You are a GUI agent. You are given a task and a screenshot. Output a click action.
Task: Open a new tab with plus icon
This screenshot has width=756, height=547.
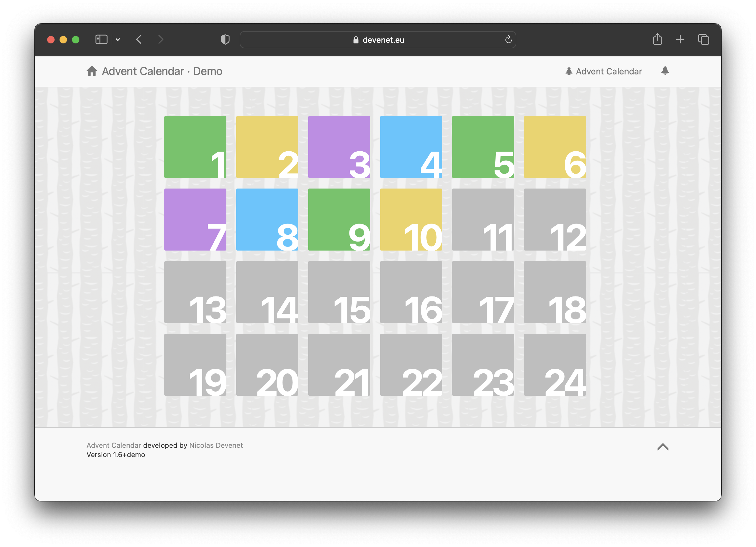point(680,39)
